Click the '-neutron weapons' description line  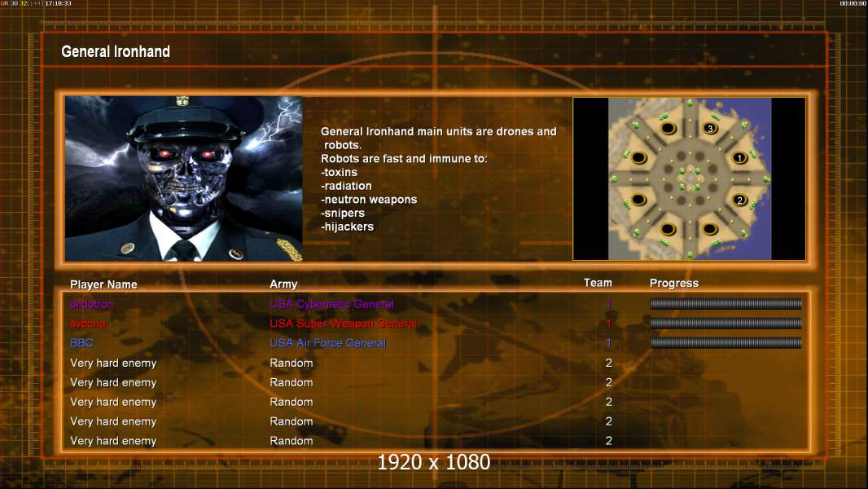click(369, 200)
